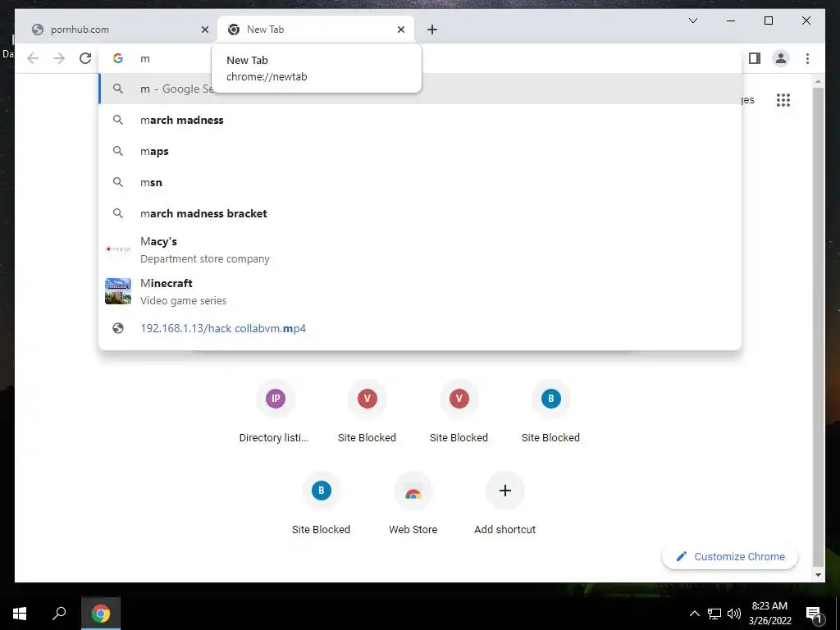Pick the 'maps' suggestion
This screenshot has width=840, height=630.
(x=420, y=151)
